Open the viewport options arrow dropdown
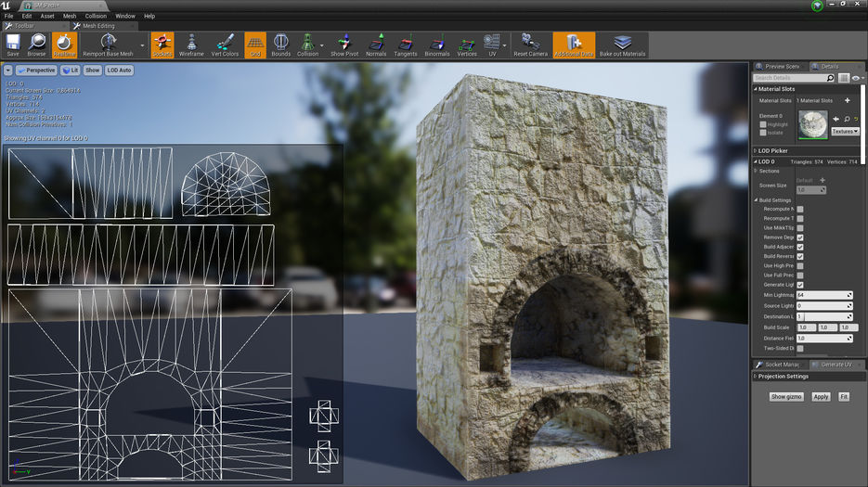The width and height of the screenshot is (868, 487). point(7,70)
